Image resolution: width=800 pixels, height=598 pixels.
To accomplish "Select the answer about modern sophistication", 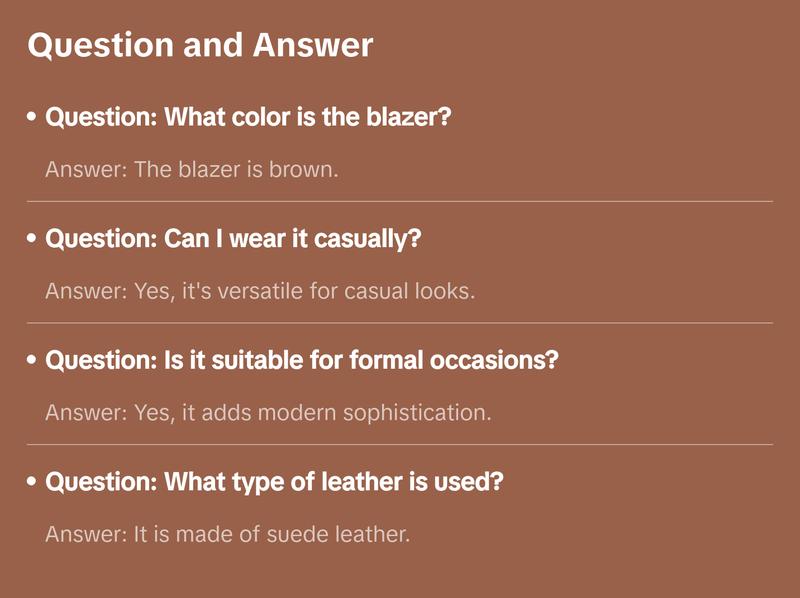I will (268, 412).
